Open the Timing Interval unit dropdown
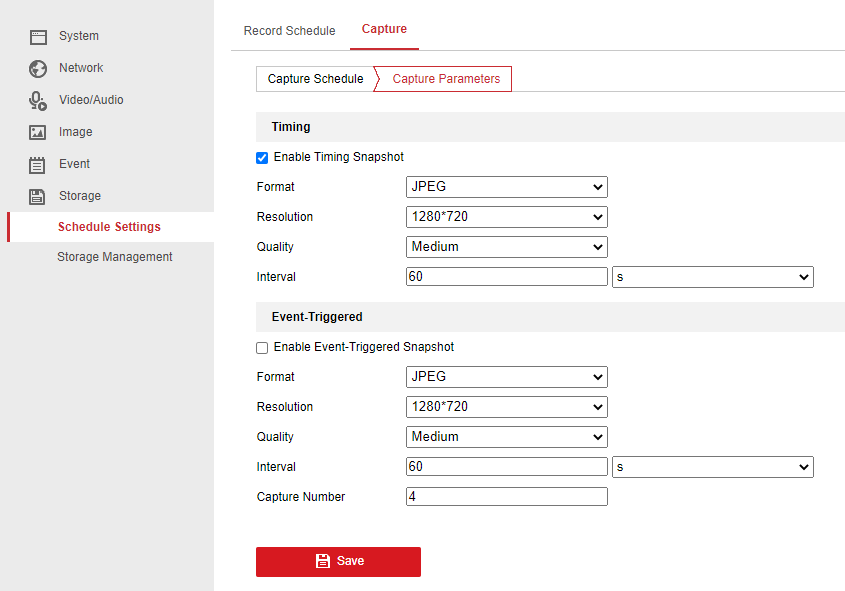This screenshot has width=845, height=591. click(x=712, y=277)
